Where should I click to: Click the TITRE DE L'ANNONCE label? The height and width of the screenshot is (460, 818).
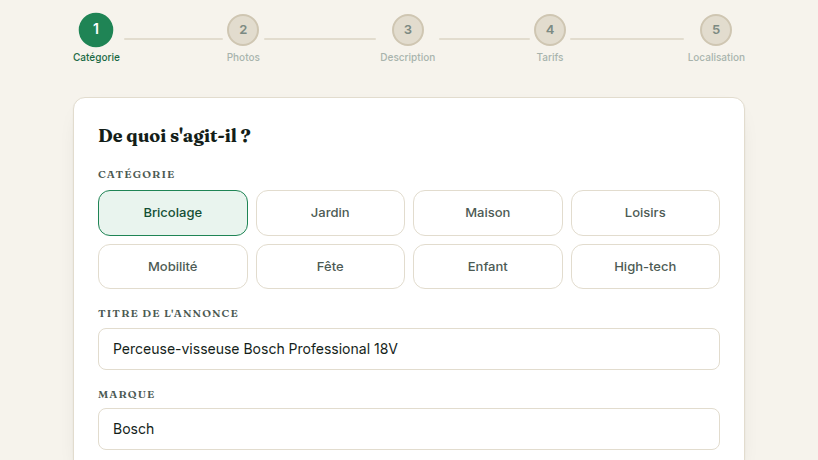click(168, 313)
